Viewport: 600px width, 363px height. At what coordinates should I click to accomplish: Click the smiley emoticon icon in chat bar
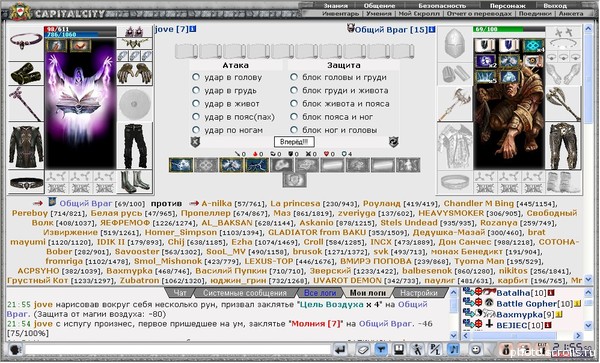point(476,350)
